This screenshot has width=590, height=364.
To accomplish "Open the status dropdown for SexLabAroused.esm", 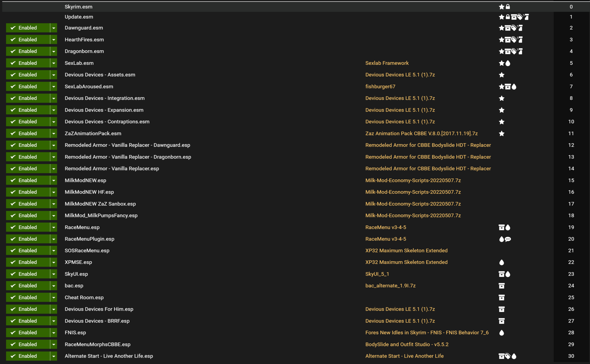I will click(54, 87).
